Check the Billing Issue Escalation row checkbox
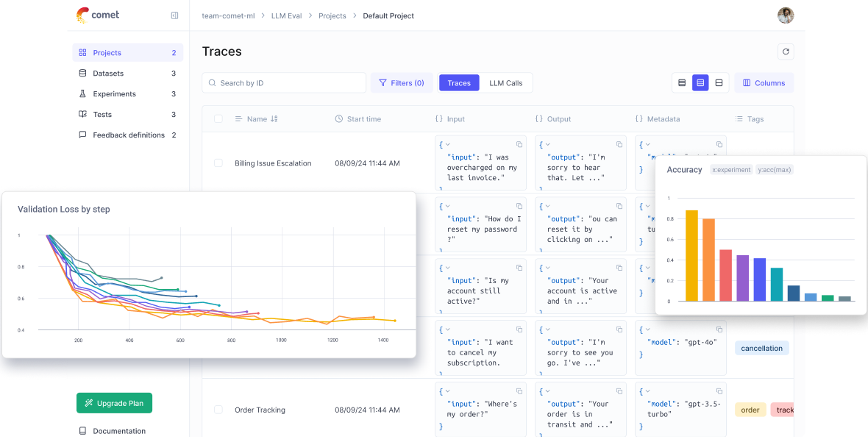 (x=218, y=163)
